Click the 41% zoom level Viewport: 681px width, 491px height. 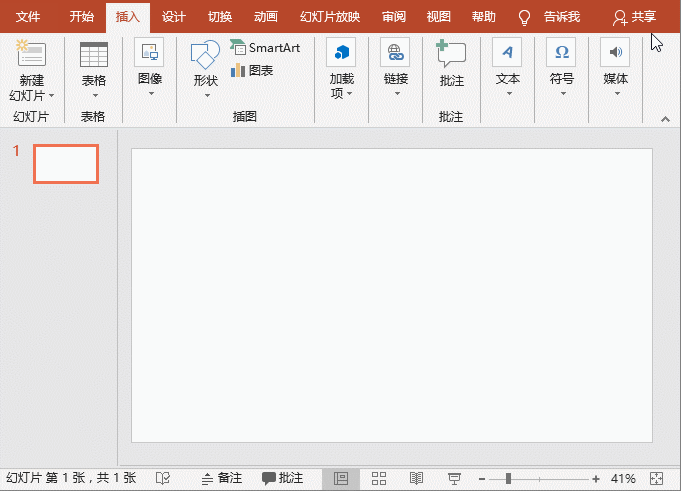coord(623,478)
